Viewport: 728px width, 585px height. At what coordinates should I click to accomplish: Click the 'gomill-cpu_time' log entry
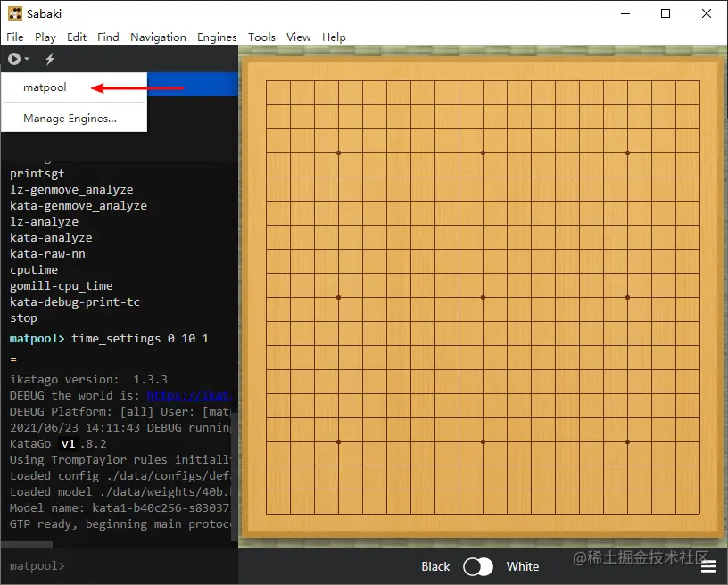62,285
